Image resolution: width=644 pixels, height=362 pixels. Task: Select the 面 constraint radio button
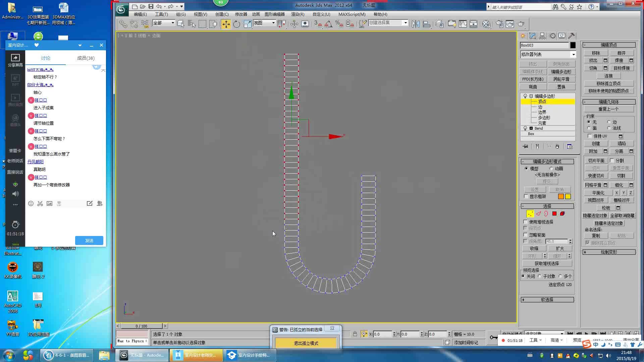pos(589,128)
